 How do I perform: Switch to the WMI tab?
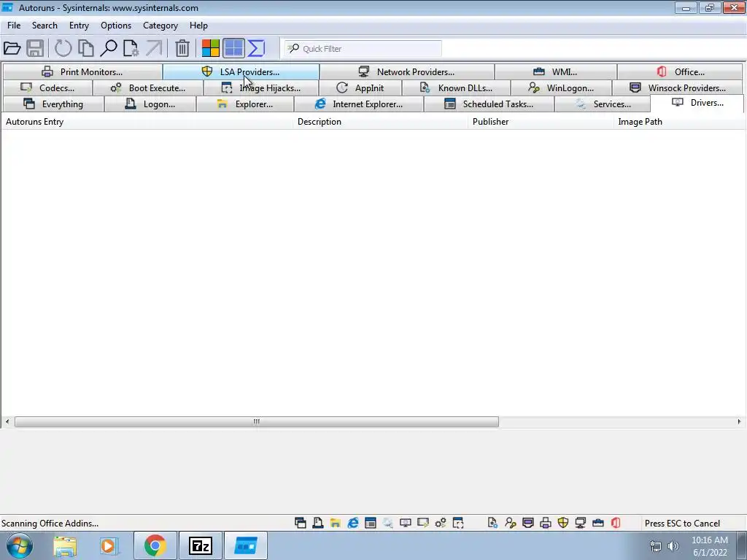[x=555, y=72]
